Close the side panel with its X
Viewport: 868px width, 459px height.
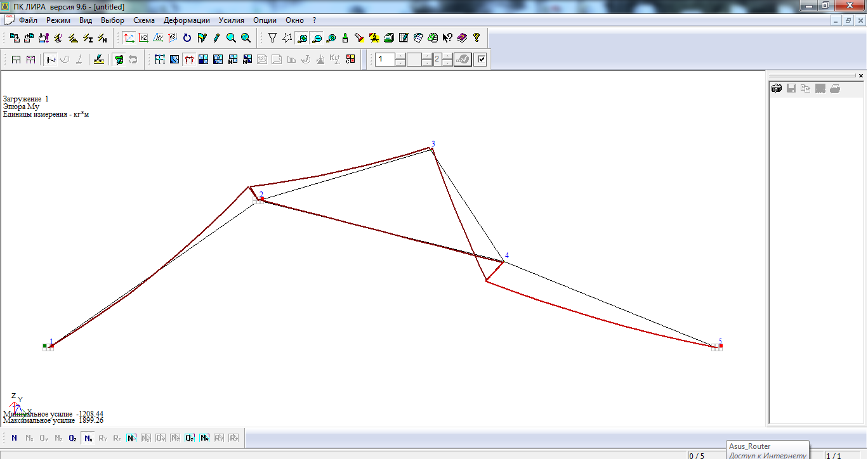[861, 75]
